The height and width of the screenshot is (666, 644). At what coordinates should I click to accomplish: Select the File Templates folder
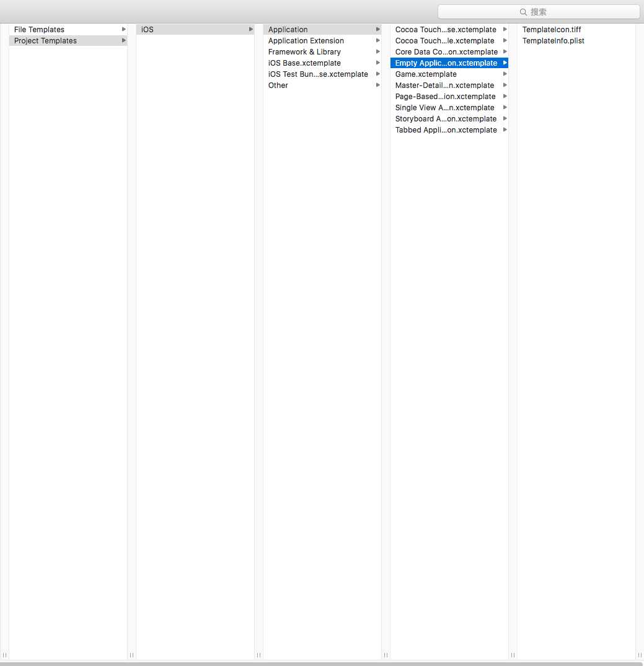(x=68, y=29)
